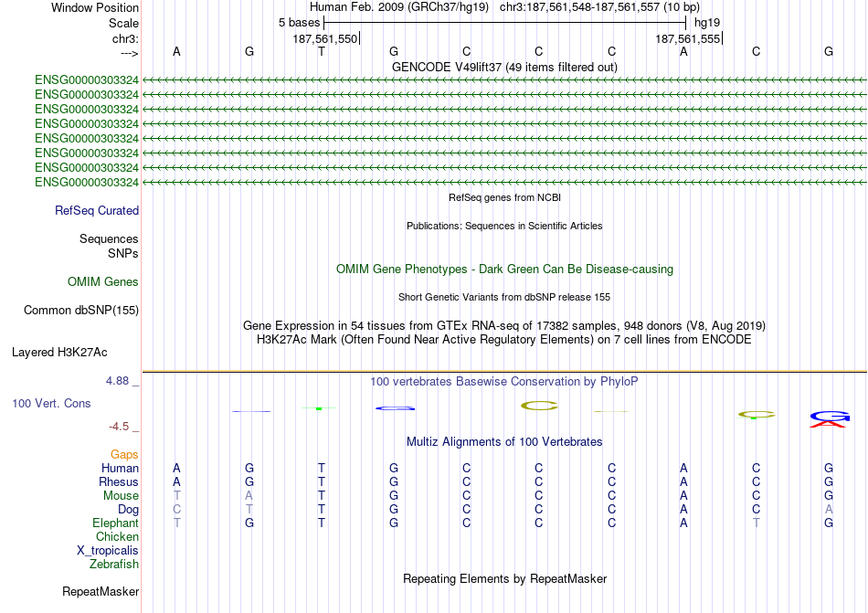Open OMIM Gene Phenotypes track title
Viewport: 868px width, 613px height.
pyautogui.click(x=504, y=270)
